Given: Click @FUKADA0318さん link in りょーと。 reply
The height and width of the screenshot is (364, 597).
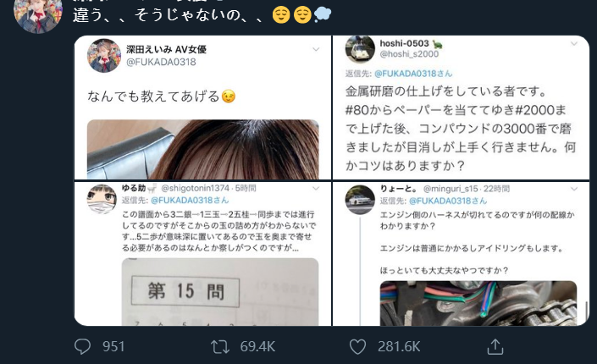Looking at the screenshot, I should (x=448, y=201).
